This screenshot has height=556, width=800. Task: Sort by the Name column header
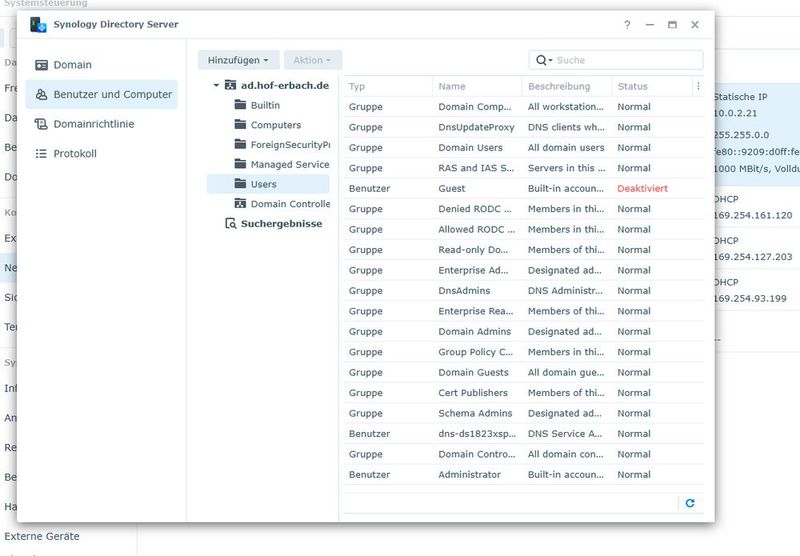point(477,86)
